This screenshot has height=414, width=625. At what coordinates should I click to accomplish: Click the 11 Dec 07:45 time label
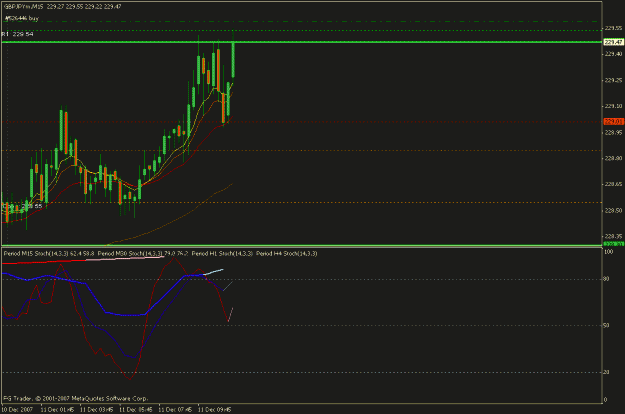pos(175,410)
